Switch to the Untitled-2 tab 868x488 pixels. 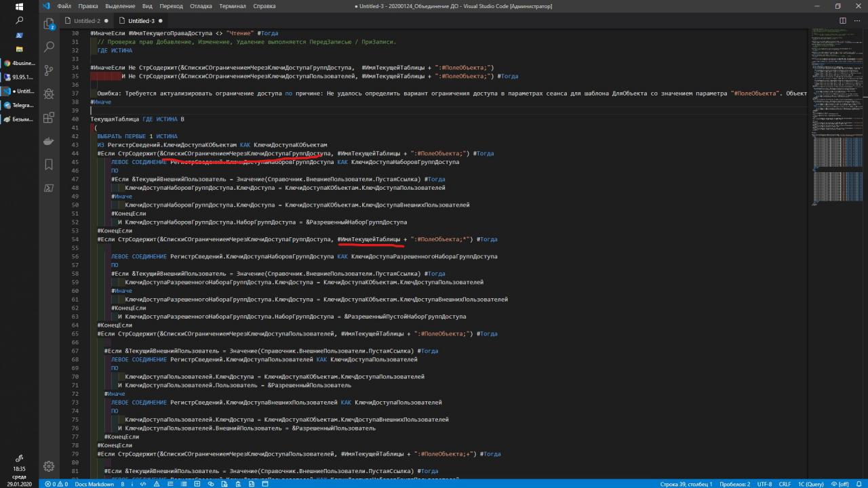point(86,21)
